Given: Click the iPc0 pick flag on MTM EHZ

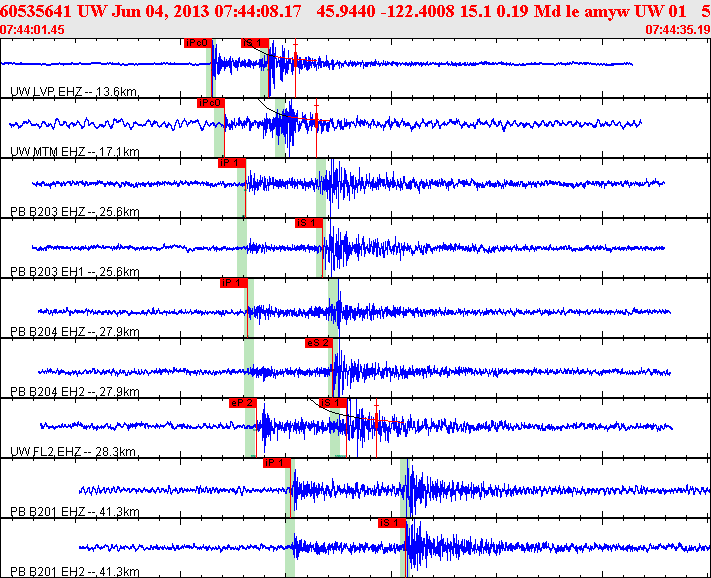Looking at the screenshot, I should [x=211, y=103].
